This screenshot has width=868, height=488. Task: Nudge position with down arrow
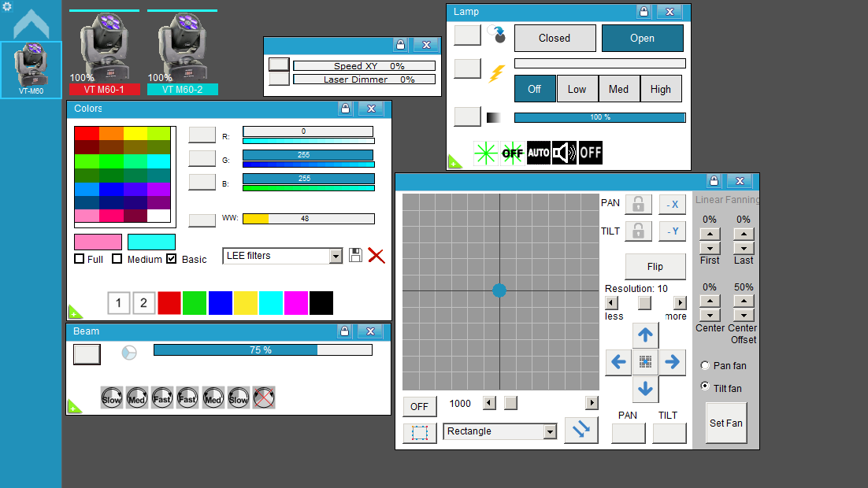tap(645, 389)
